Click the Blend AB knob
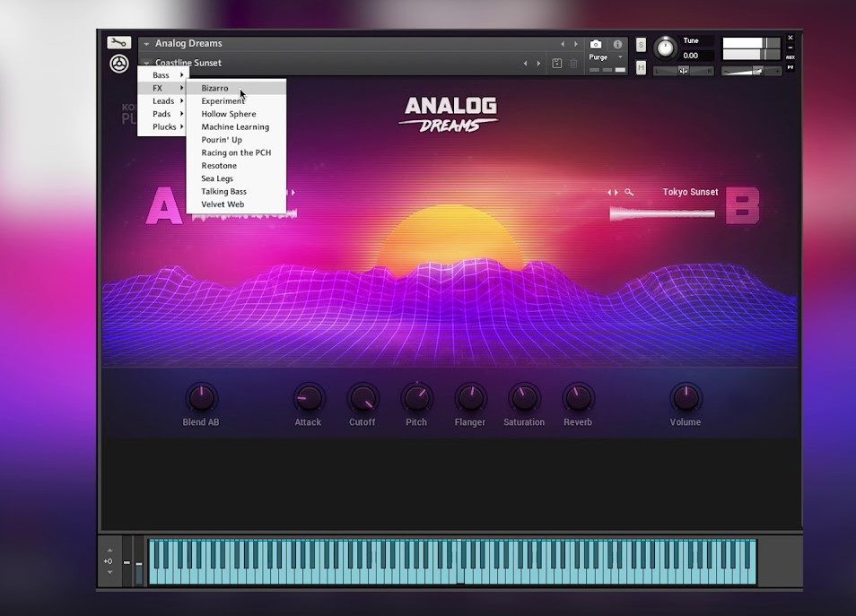 [201, 398]
